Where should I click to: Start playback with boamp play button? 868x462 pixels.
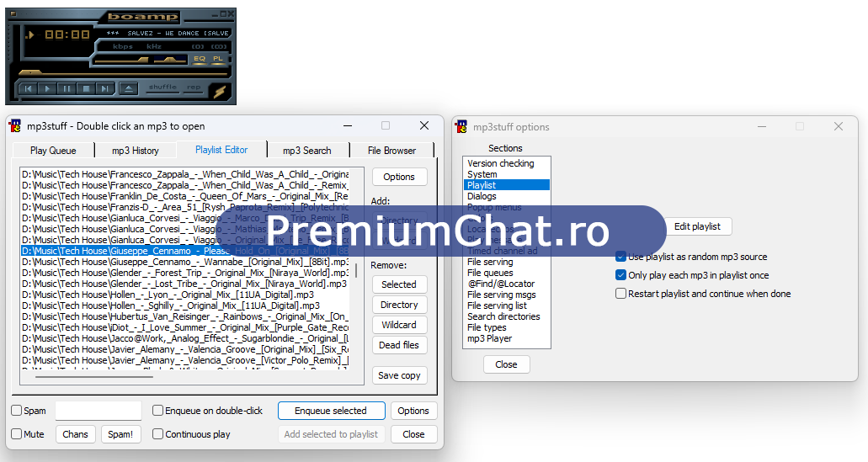[x=48, y=88]
